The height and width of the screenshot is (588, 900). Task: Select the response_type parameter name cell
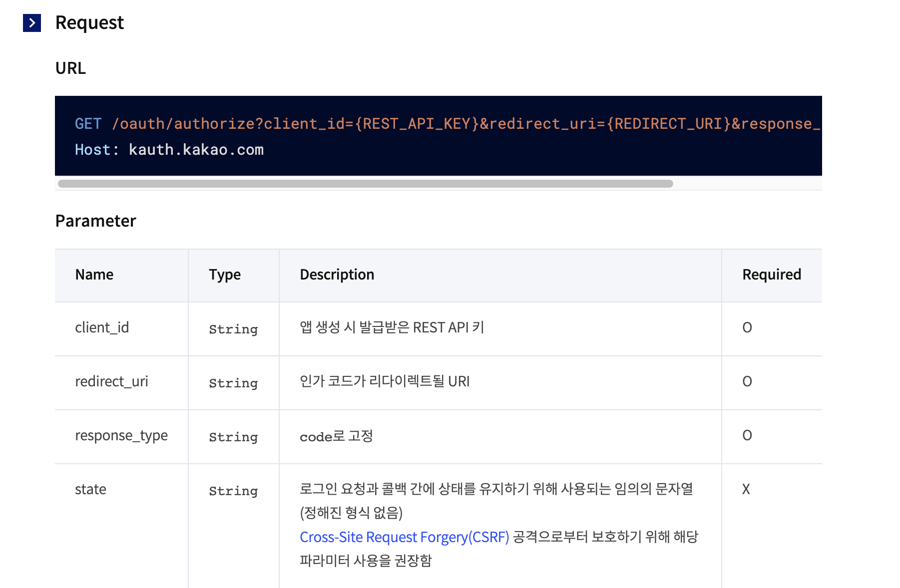point(121,436)
